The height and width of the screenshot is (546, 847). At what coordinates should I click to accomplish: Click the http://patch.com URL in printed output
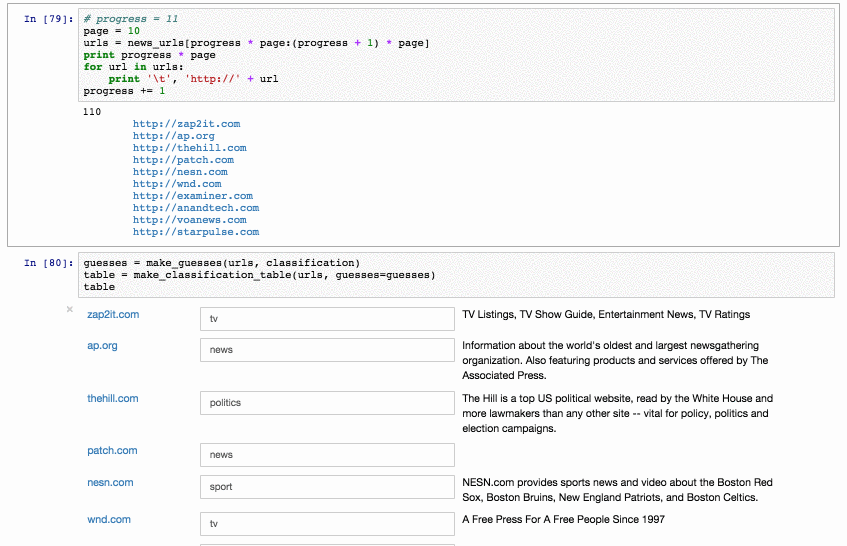[183, 160]
